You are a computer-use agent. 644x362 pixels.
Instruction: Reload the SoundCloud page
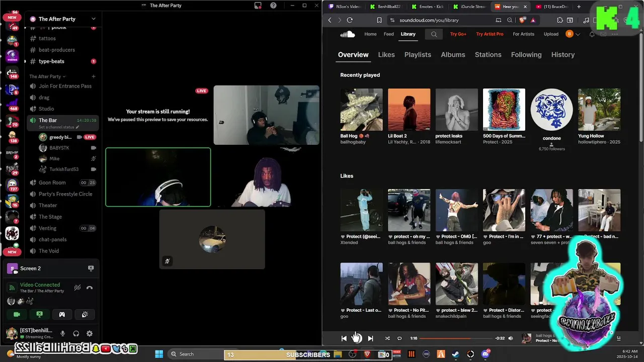point(350,20)
